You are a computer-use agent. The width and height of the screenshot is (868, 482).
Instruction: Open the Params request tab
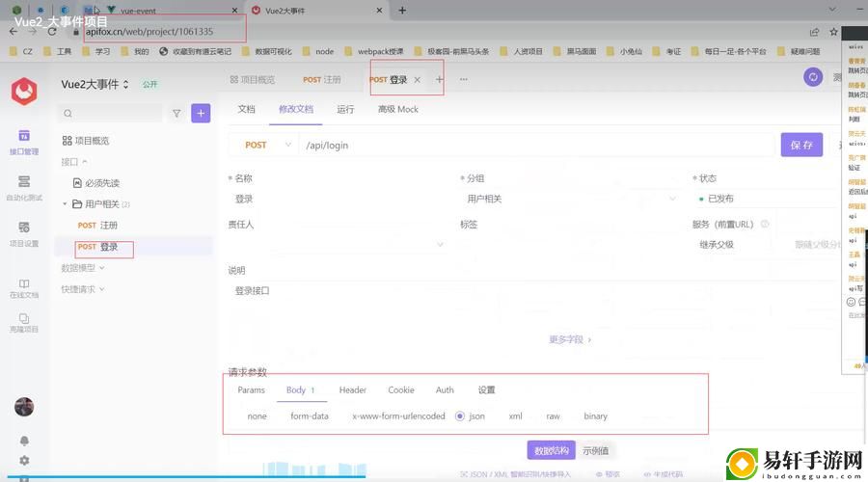click(252, 390)
